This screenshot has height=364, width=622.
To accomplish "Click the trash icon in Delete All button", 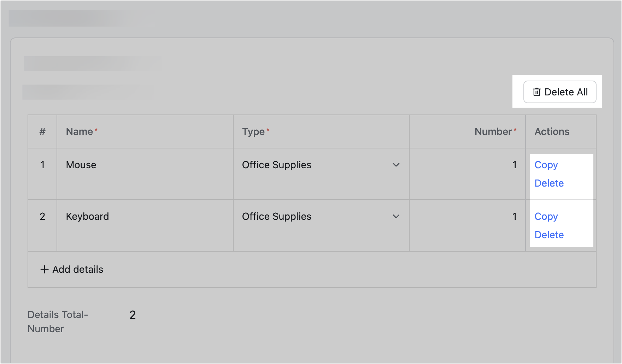I will [536, 92].
